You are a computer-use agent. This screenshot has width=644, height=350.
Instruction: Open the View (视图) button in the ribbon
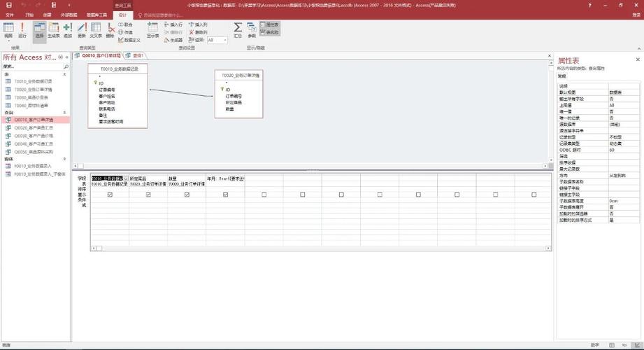8,30
